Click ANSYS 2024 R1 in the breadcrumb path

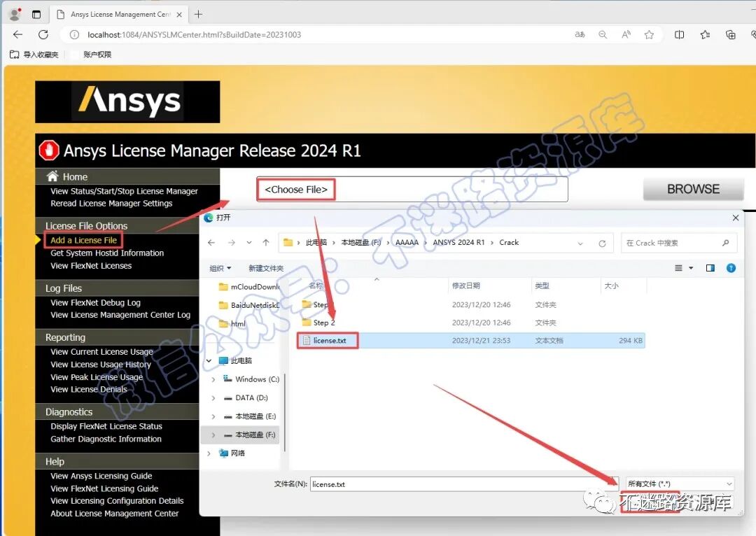click(x=458, y=242)
